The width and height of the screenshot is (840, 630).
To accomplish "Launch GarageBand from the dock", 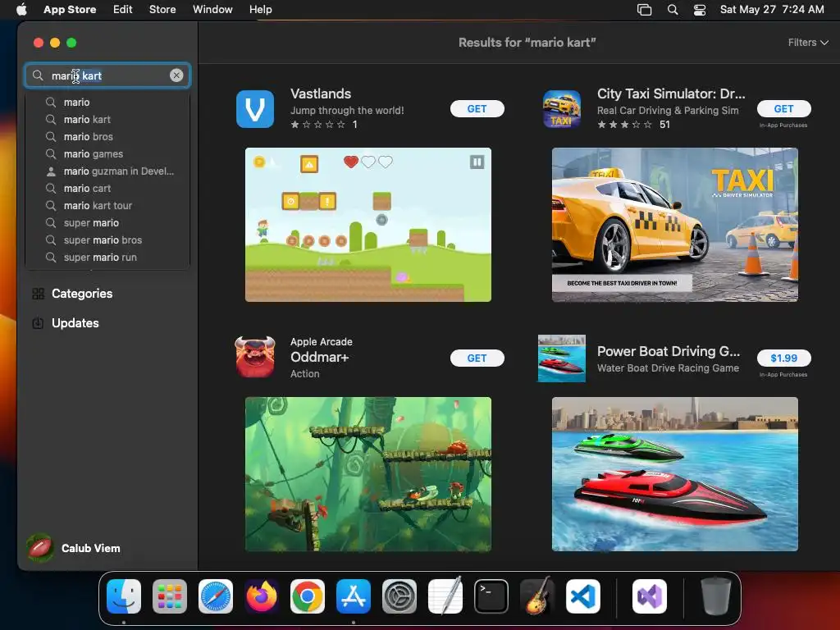I will pyautogui.click(x=537, y=596).
